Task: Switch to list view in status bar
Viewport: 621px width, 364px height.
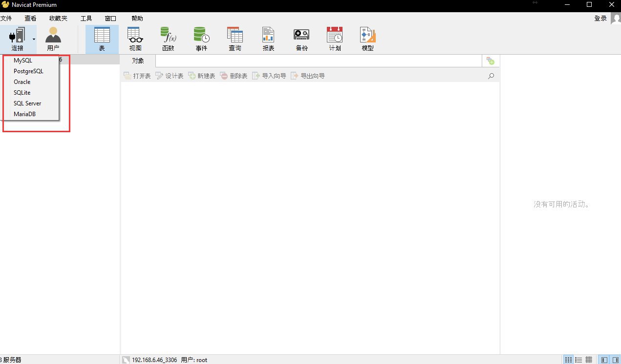Action: tap(578, 360)
